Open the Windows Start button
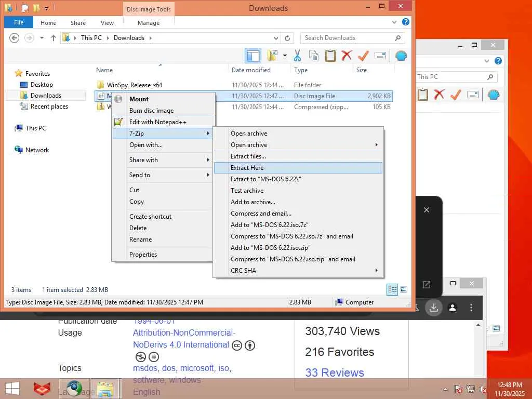This screenshot has height=399, width=532. 12,389
